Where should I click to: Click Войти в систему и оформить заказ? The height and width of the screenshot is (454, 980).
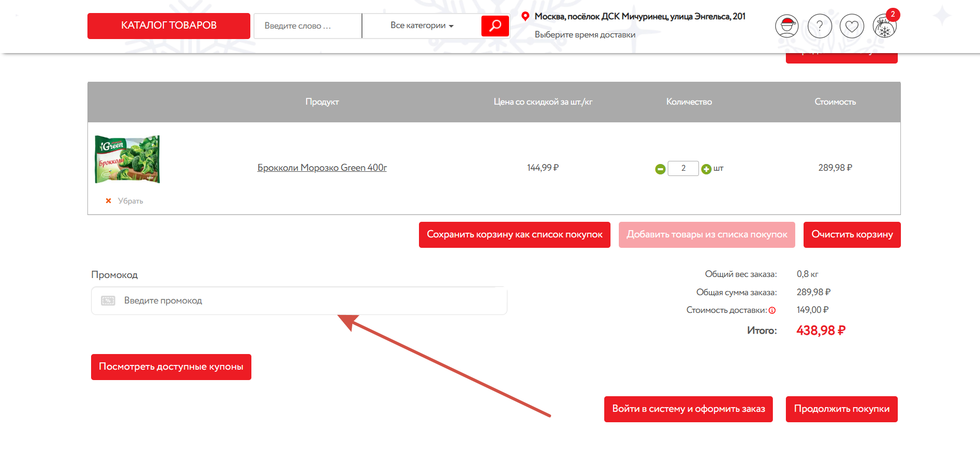tap(689, 409)
